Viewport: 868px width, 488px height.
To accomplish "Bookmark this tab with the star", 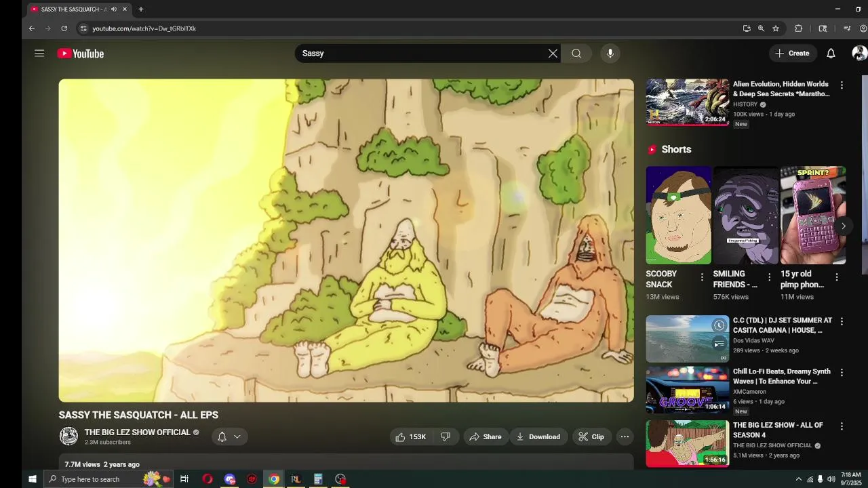I will pyautogui.click(x=776, y=28).
